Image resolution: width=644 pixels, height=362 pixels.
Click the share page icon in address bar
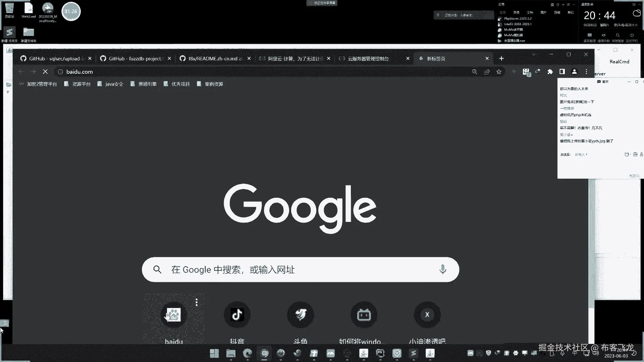coord(487,72)
